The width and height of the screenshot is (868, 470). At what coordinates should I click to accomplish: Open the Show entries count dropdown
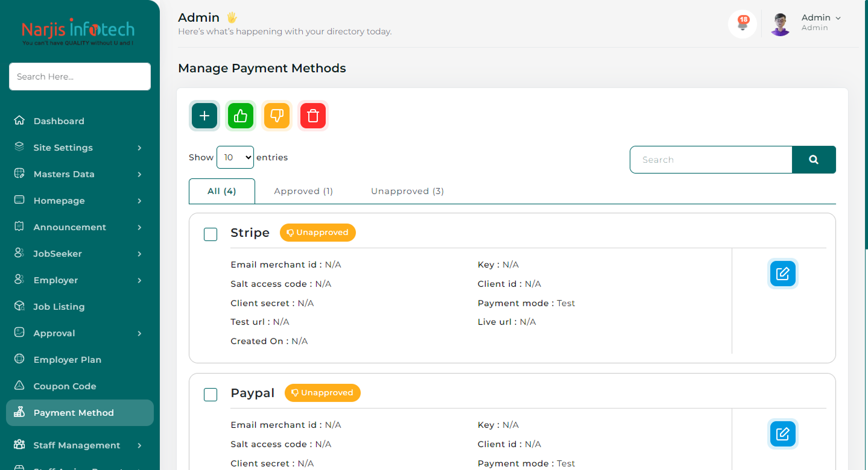tap(235, 157)
